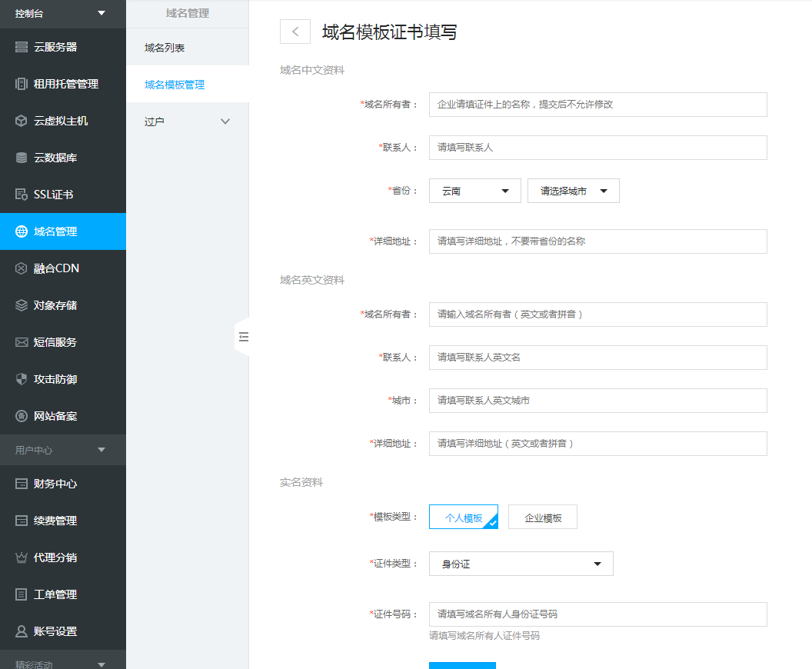Switch to the 企业模板 template type
This screenshot has width=812, height=669.
point(542,516)
